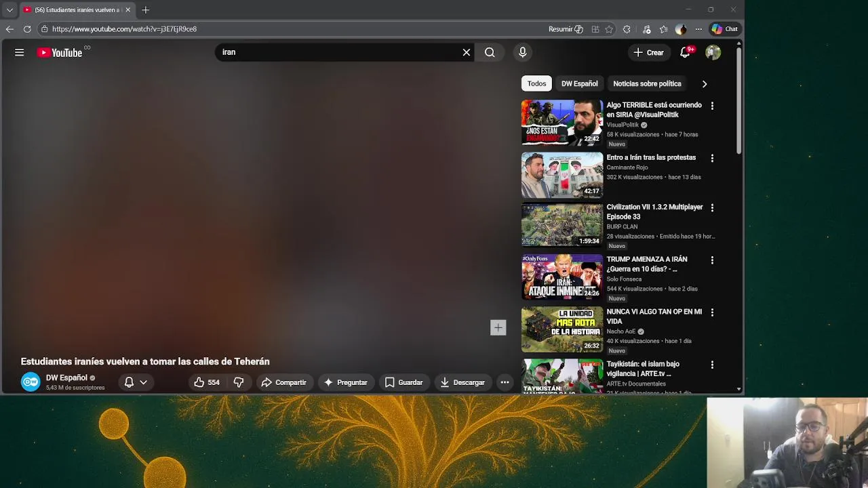
Task: Open the YouTube account avatar menu
Action: pyautogui.click(x=713, y=52)
